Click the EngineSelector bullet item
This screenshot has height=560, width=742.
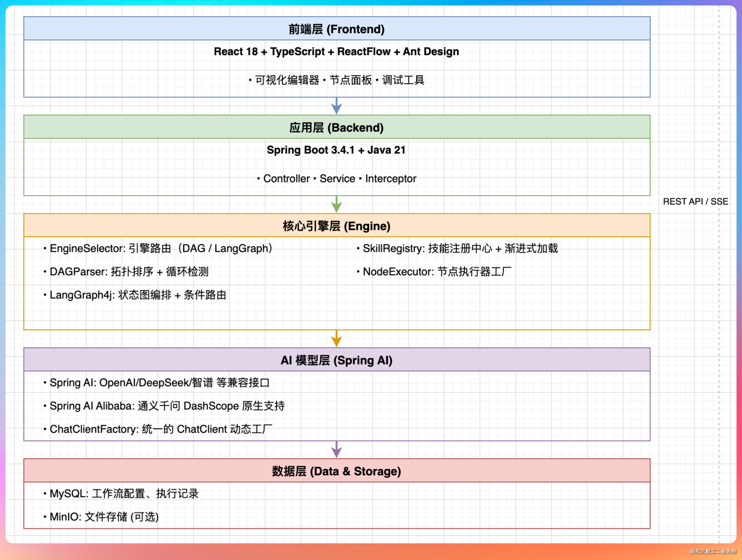pos(159,248)
